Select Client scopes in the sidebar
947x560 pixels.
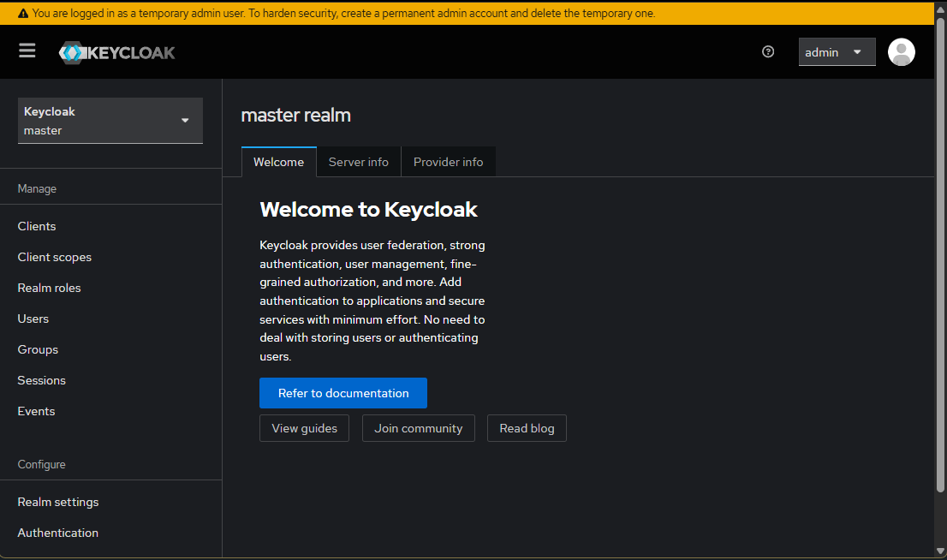point(54,256)
